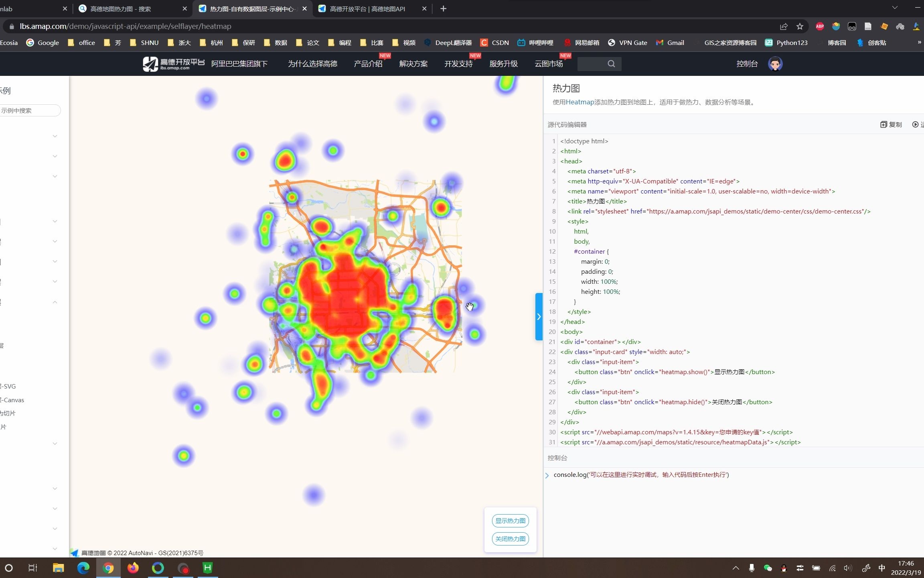Switch to Chrome in taskbar
The image size is (924, 578).
click(x=108, y=568)
